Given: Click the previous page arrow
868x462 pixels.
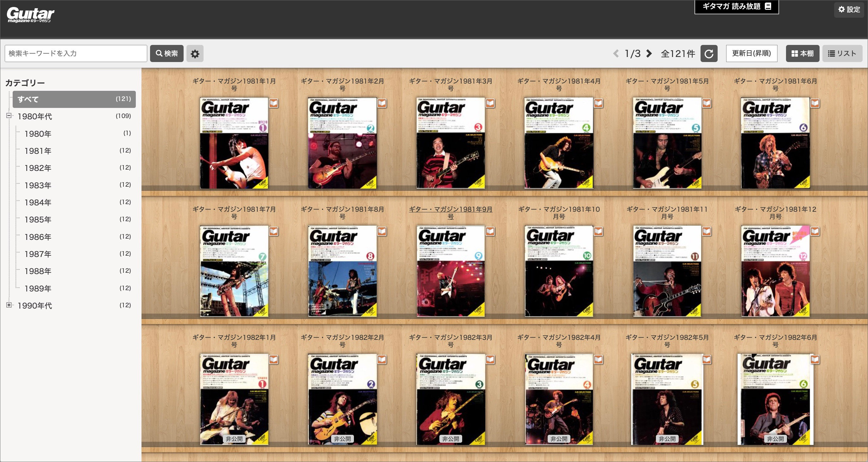Looking at the screenshot, I should tap(616, 53).
